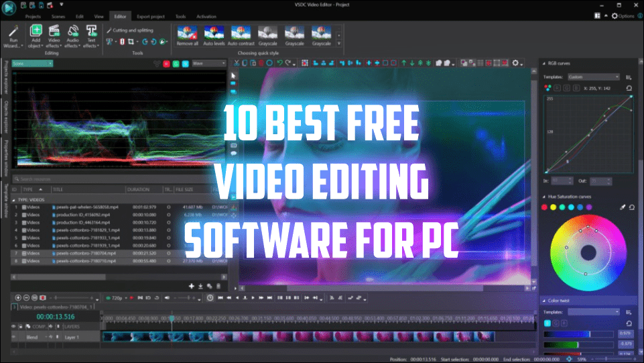Click the download resource icon
Screen dimensions: 644x363
(x=200, y=286)
